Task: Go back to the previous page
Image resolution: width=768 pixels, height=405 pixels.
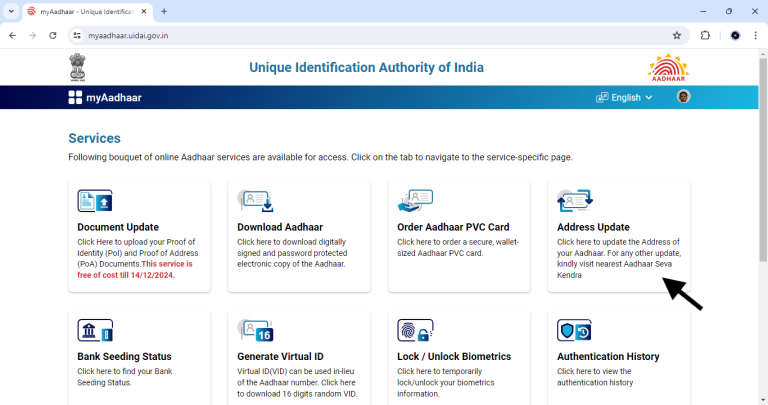Action: 13,35
